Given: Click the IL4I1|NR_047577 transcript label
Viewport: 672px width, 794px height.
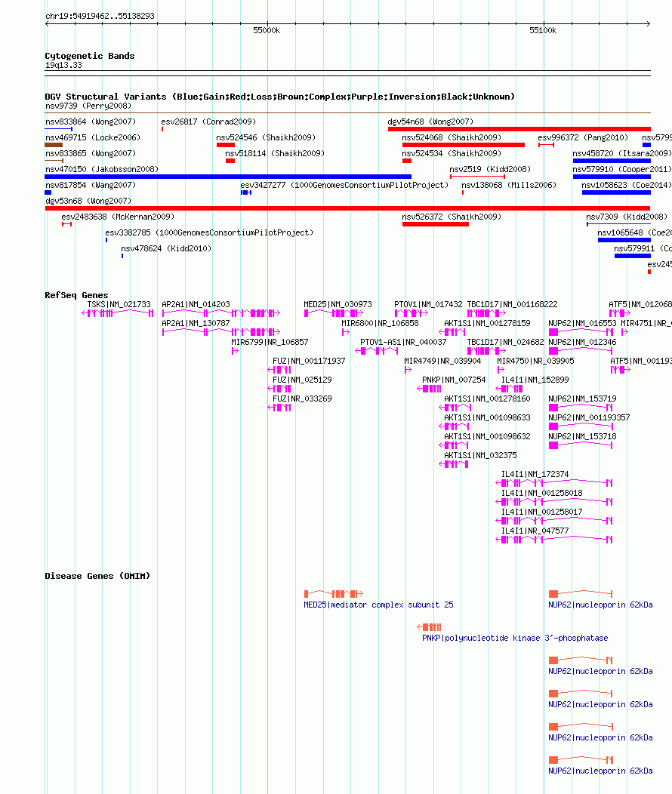Looking at the screenshot, I should [x=535, y=531].
